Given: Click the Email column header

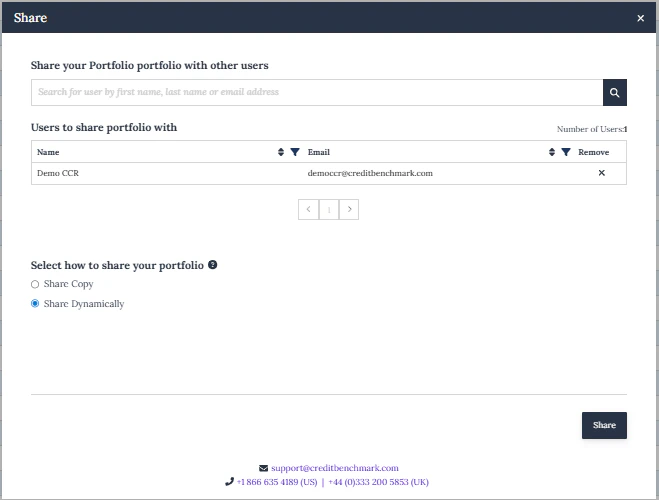Looking at the screenshot, I should pyautogui.click(x=319, y=152).
